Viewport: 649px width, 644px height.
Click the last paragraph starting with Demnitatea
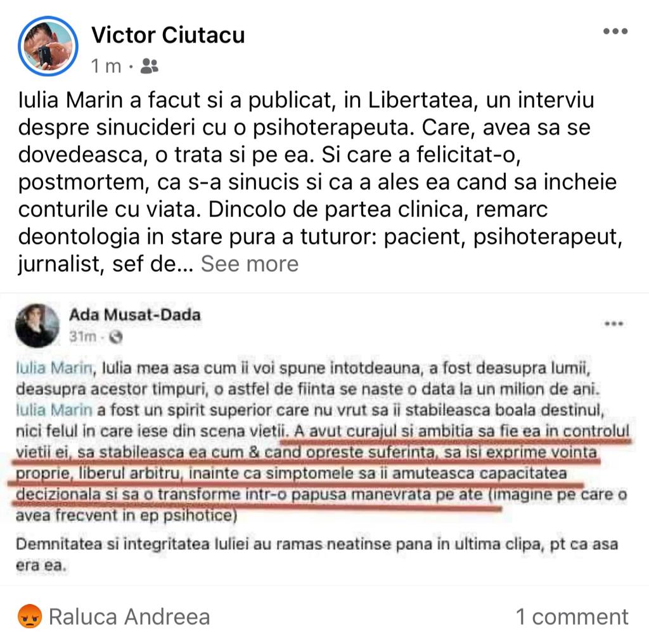point(317,554)
